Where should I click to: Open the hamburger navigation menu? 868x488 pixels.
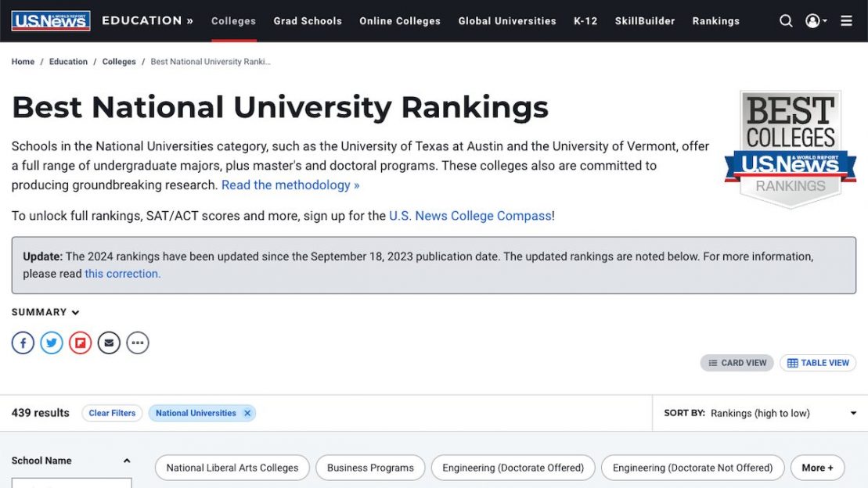pos(846,20)
